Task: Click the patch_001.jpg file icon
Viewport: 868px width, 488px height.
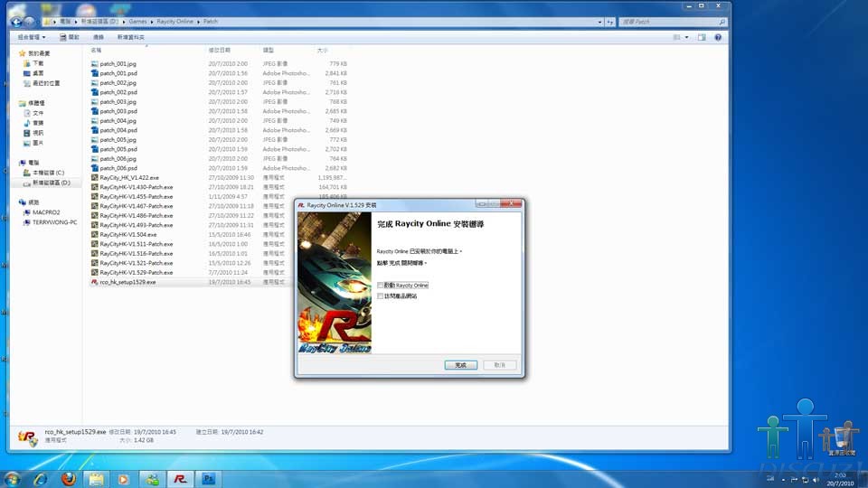Action: tap(95, 63)
